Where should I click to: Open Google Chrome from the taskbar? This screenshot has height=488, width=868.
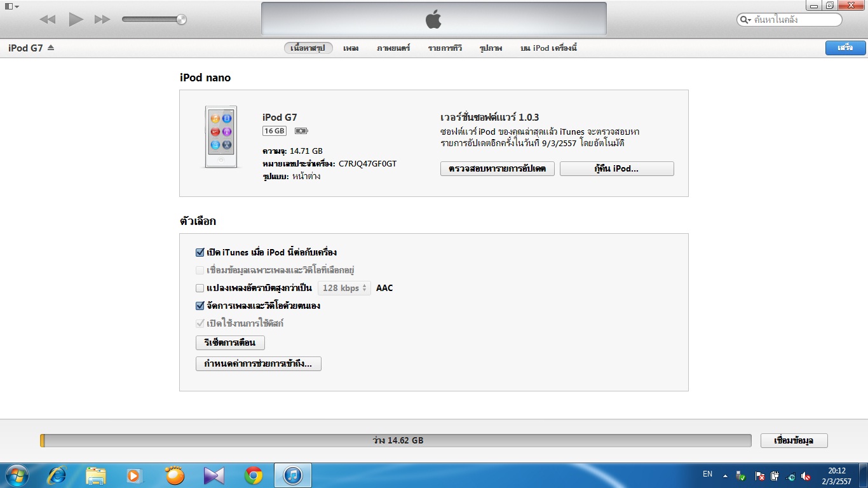[x=254, y=475]
